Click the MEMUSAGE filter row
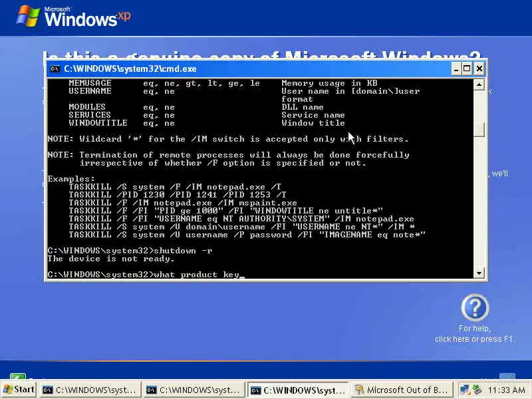Image resolution: width=532 pixels, height=399 pixels. click(x=223, y=83)
